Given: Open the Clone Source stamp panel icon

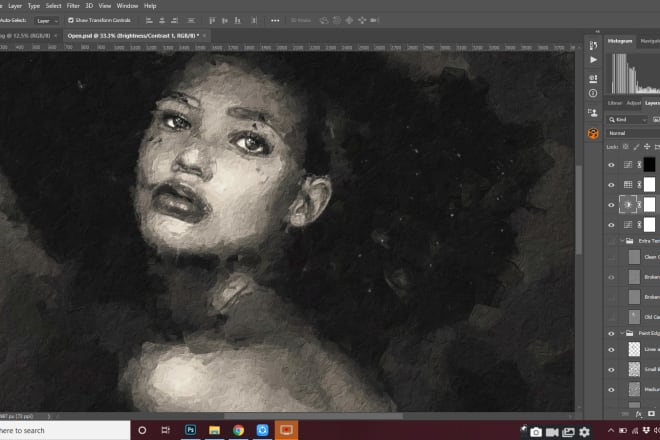Looking at the screenshot, I should pos(593,112).
